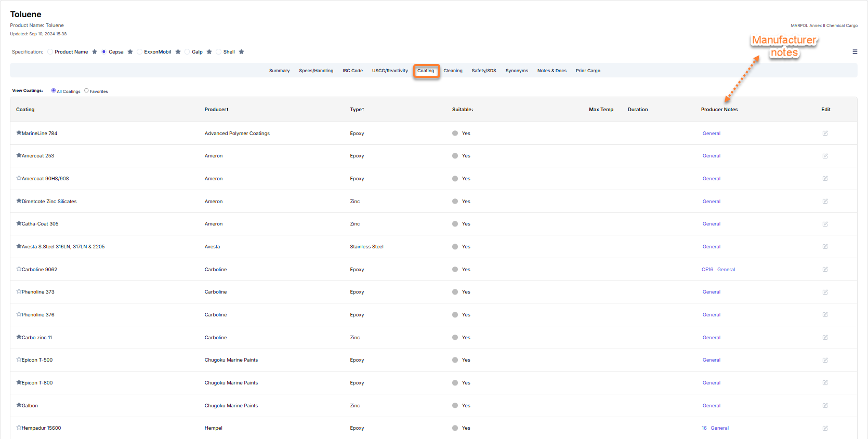The width and height of the screenshot is (868, 439).
Task: Open General note for Carboline 9062
Action: 726,270
